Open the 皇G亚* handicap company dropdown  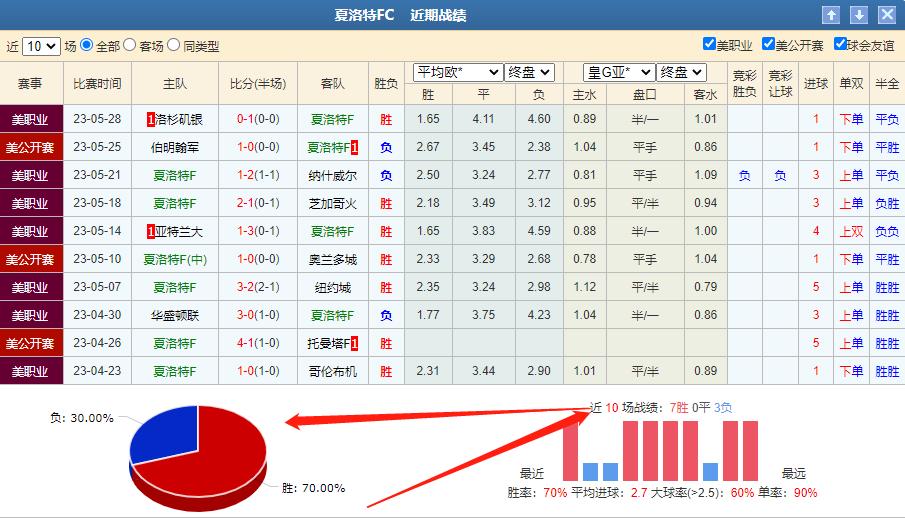point(619,72)
